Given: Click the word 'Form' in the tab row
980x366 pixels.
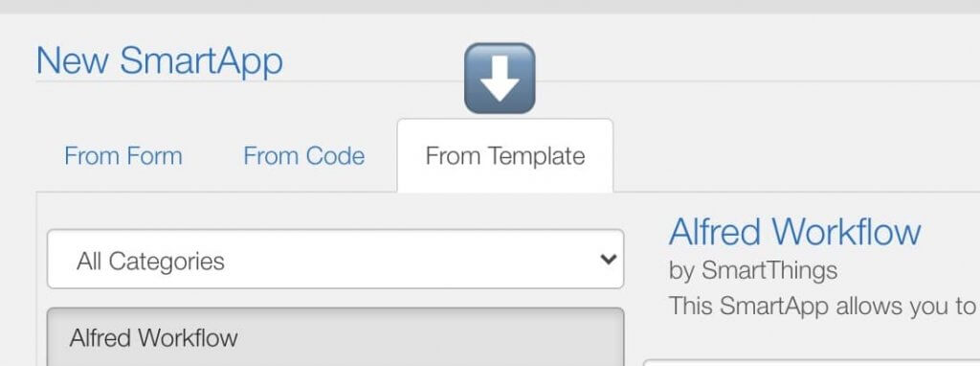Looking at the screenshot, I should tap(154, 156).
